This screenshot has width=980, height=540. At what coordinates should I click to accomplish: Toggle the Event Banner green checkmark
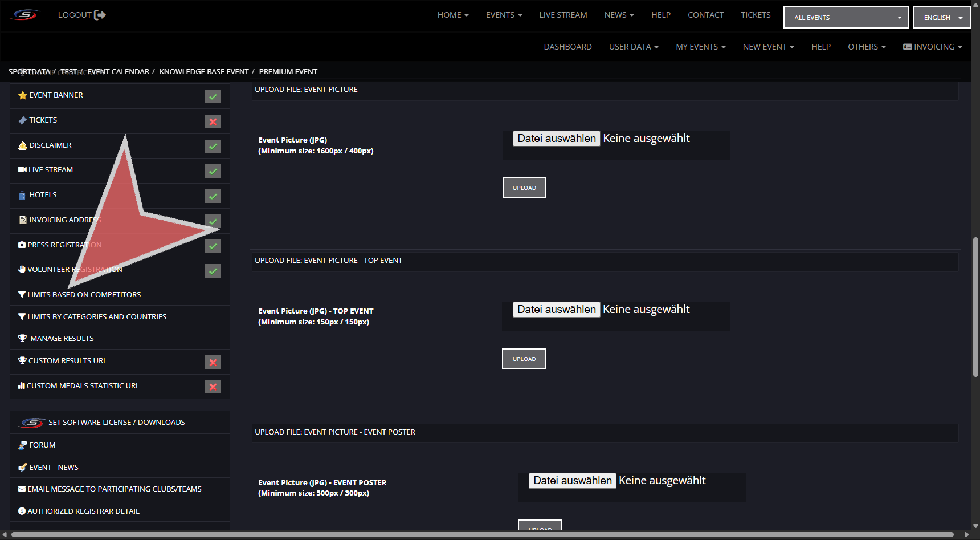213,96
